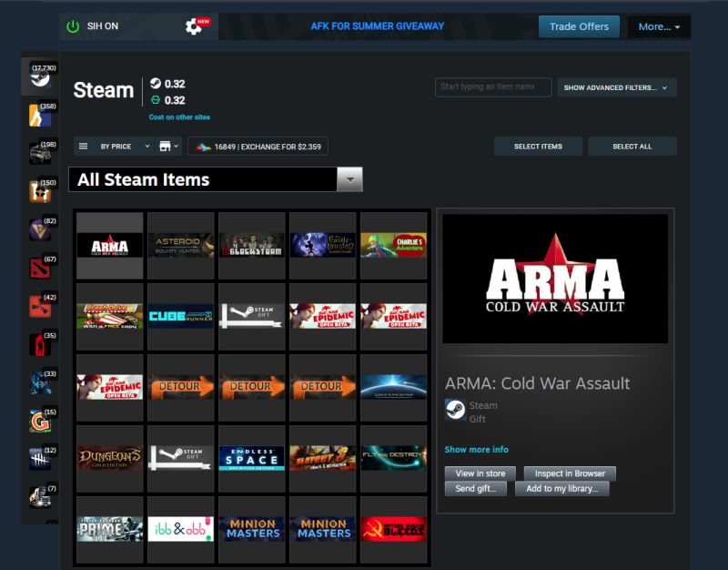Open Dota 2 inventory with 67 items
Image resolution: width=728 pixels, height=570 pixels.
pos(40,268)
